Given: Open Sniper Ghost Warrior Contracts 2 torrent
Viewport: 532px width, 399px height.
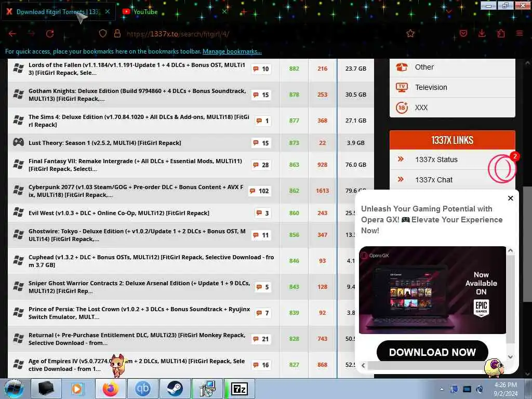Looking at the screenshot, I should point(139,287).
